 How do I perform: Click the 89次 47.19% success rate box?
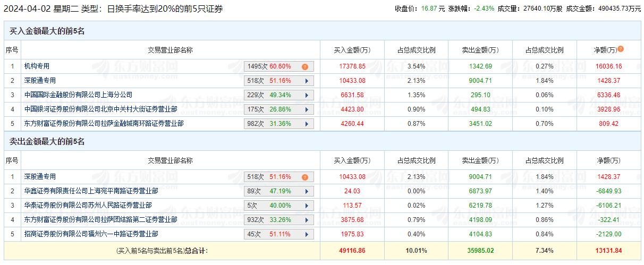pyautogui.click(x=272, y=192)
